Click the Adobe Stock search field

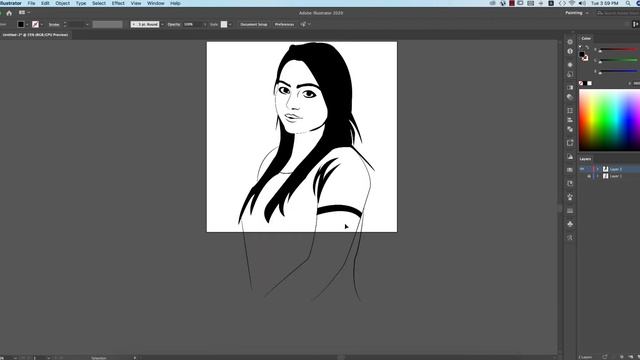(x=618, y=13)
